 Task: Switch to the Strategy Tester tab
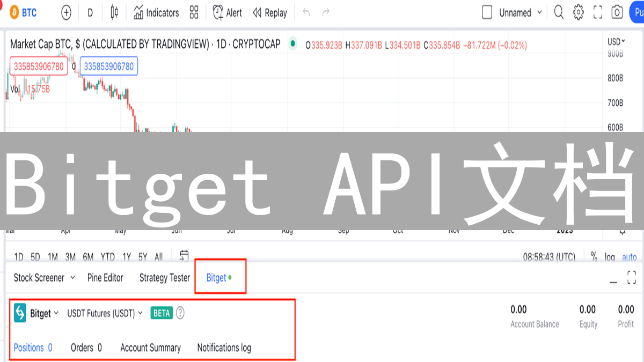point(165,277)
